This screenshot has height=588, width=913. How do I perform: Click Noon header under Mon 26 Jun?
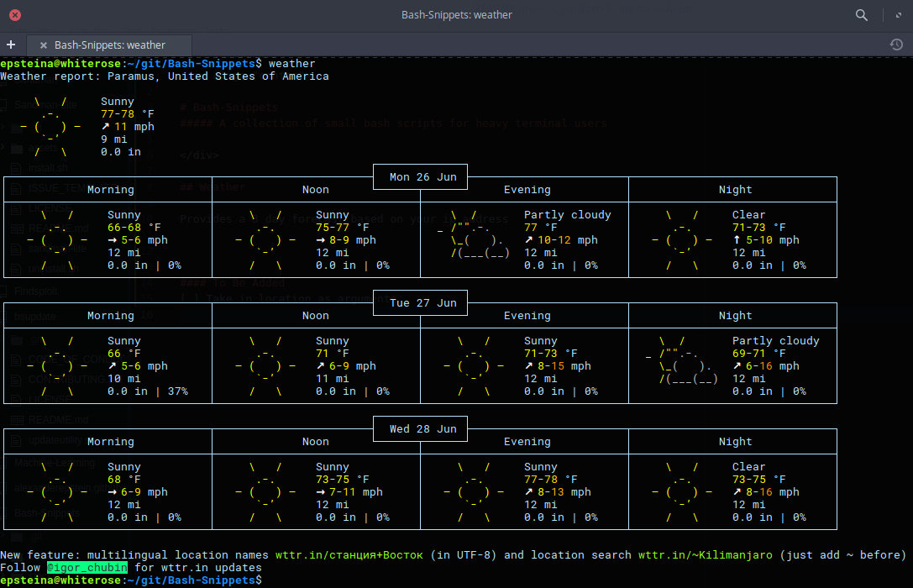coord(315,190)
